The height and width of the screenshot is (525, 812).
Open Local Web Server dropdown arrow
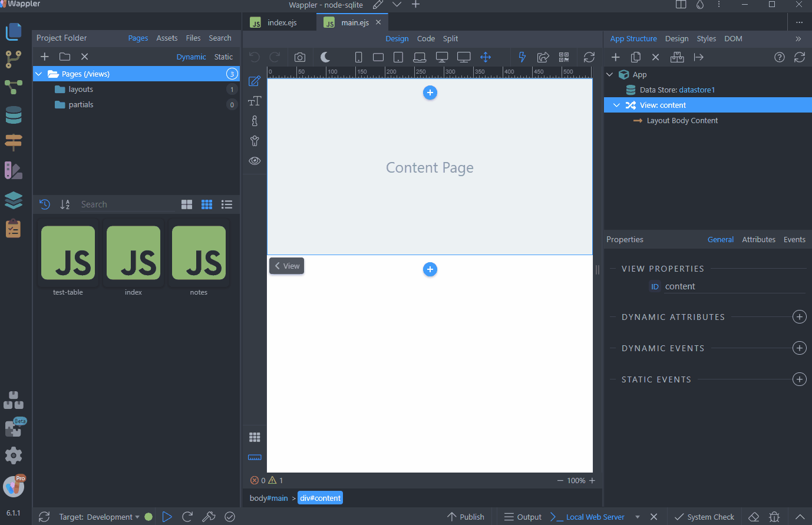coord(638,517)
